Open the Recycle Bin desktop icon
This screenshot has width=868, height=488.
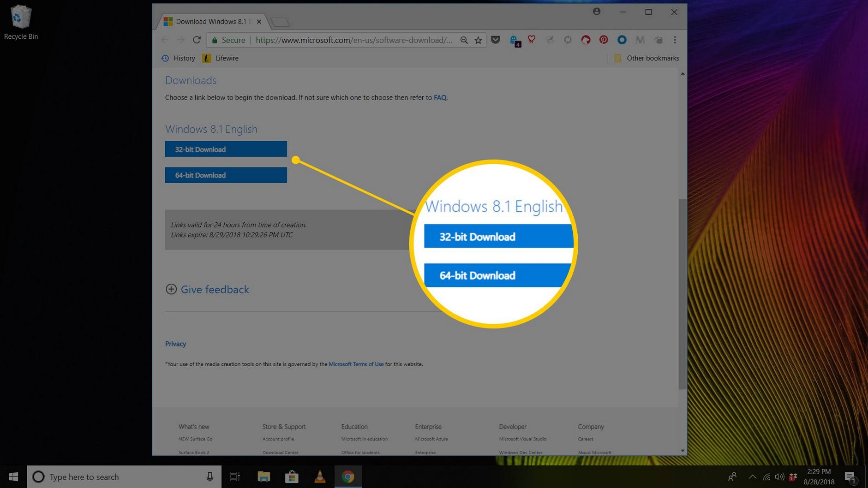click(21, 22)
